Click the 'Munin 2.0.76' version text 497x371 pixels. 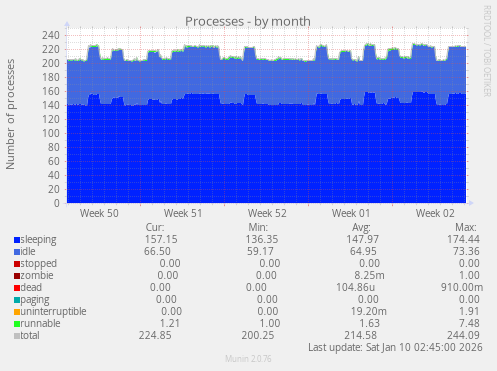click(x=248, y=359)
